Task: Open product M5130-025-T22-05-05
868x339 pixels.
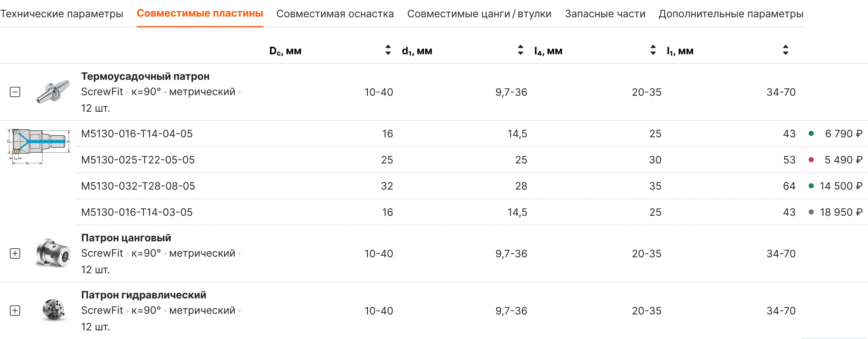Action: (138, 160)
